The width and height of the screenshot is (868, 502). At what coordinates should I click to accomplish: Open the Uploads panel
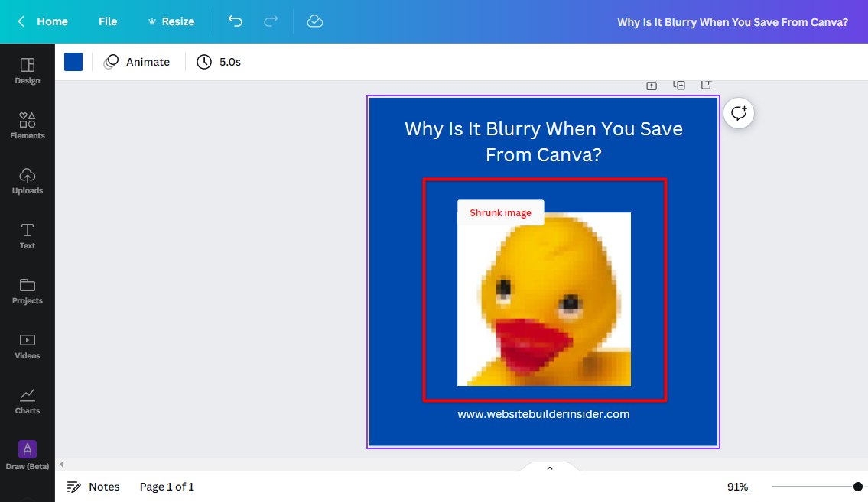pyautogui.click(x=28, y=180)
